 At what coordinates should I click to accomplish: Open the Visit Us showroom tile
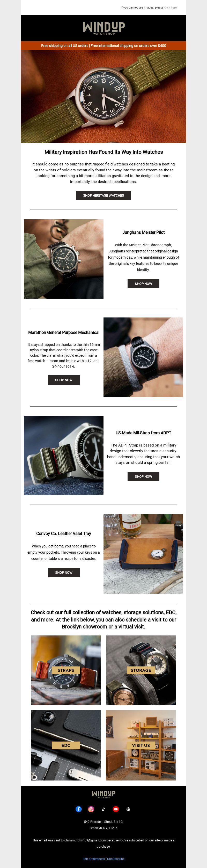click(x=141, y=745)
